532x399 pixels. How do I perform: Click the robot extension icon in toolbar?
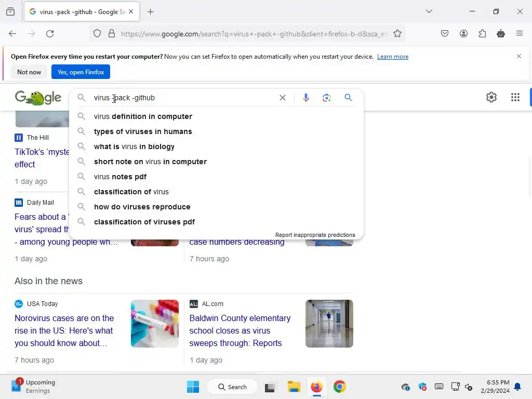pyautogui.click(x=501, y=34)
